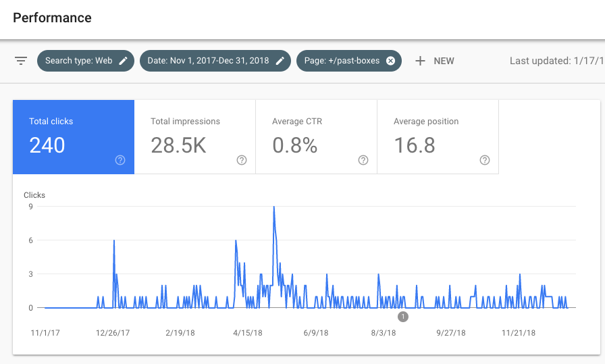Screen dimensions: 605x364
Task: Click the Date: Nov 1, 2017-Dec 31, 2018 chip
Action: [215, 61]
